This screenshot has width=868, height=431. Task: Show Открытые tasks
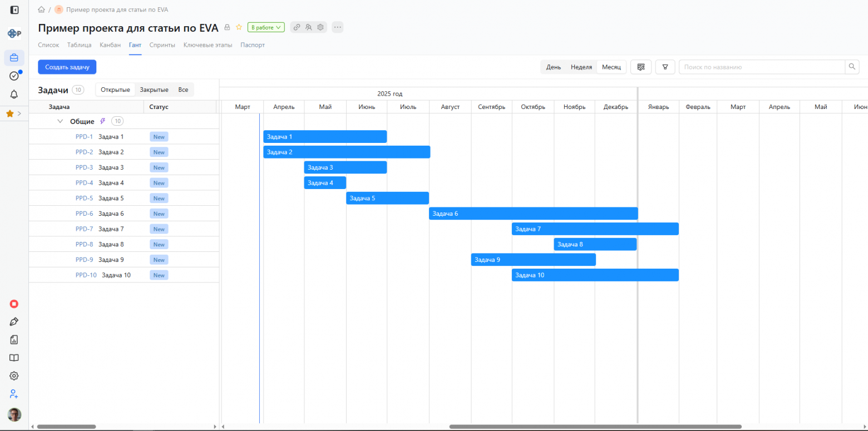[115, 90]
